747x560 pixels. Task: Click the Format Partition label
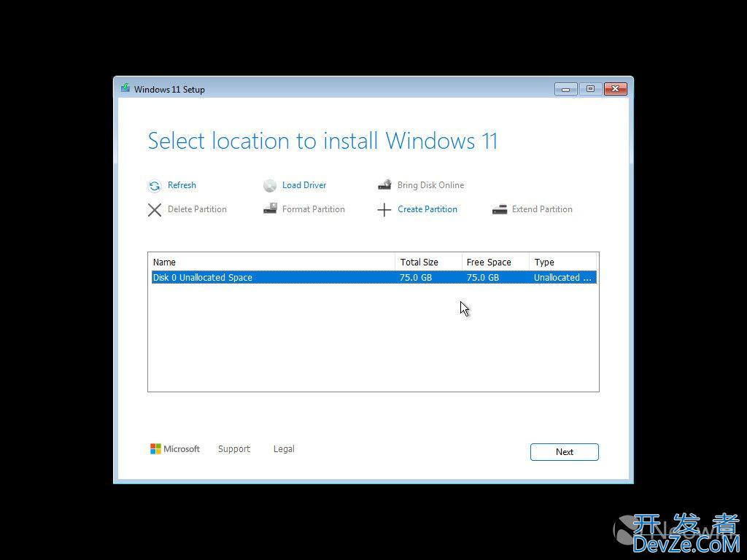314,209
